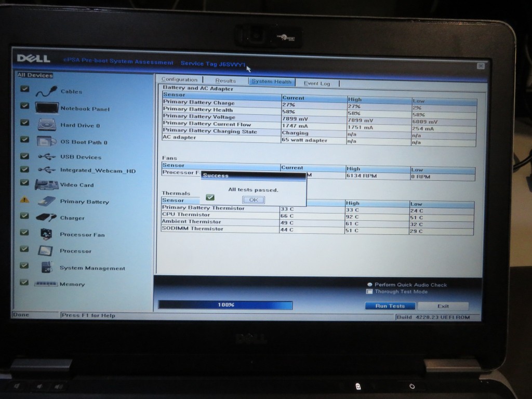Toggle the Video Card checkbox
Viewport: 532px width, 399px height.
(x=24, y=182)
